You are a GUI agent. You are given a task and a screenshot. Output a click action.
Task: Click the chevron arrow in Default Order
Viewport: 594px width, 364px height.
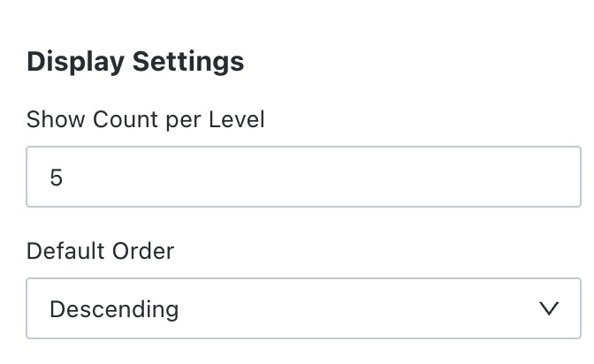(x=549, y=308)
